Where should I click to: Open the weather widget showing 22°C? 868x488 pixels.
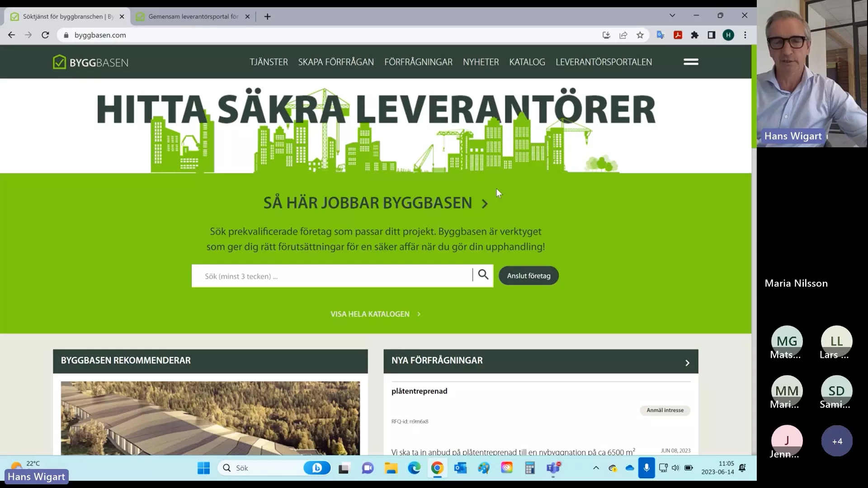[25, 464]
